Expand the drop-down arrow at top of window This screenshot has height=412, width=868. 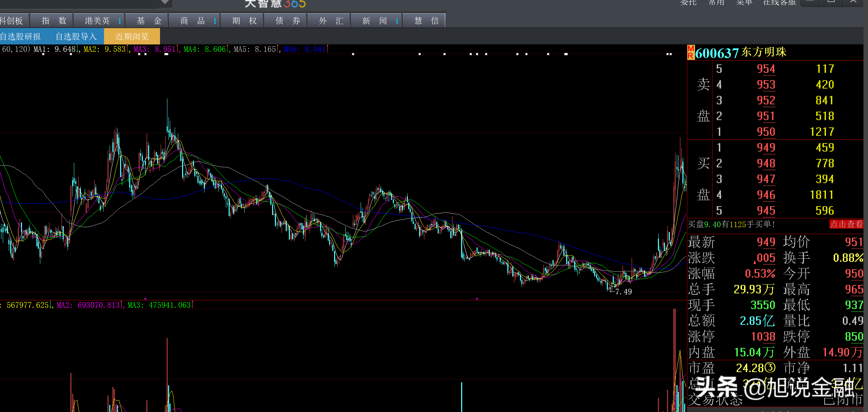[x=165, y=2]
